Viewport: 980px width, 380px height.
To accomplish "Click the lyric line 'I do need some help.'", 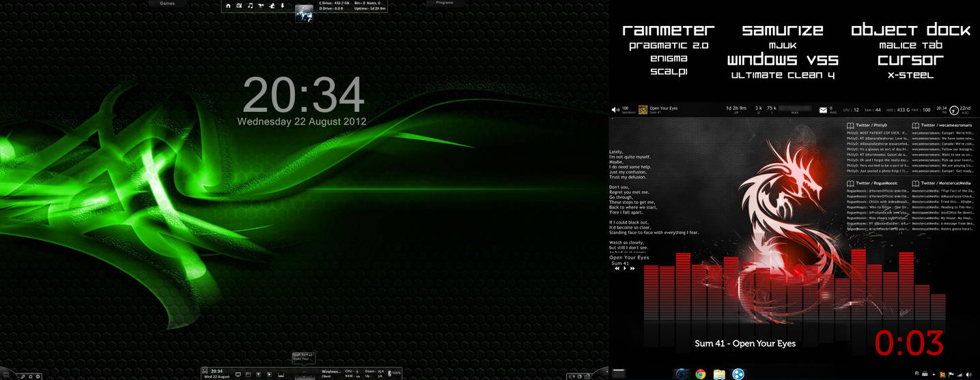I will [x=630, y=166].
